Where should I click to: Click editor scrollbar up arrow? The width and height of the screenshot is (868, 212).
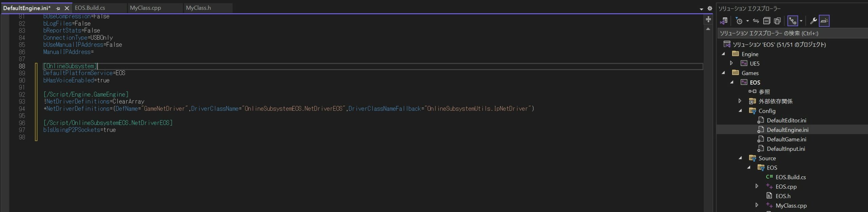(x=708, y=29)
